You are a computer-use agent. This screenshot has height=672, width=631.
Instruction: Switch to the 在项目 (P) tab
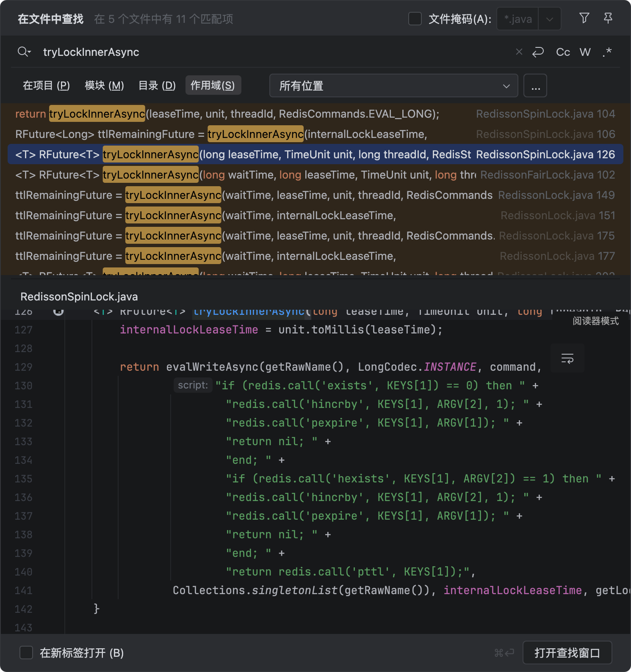pos(46,85)
